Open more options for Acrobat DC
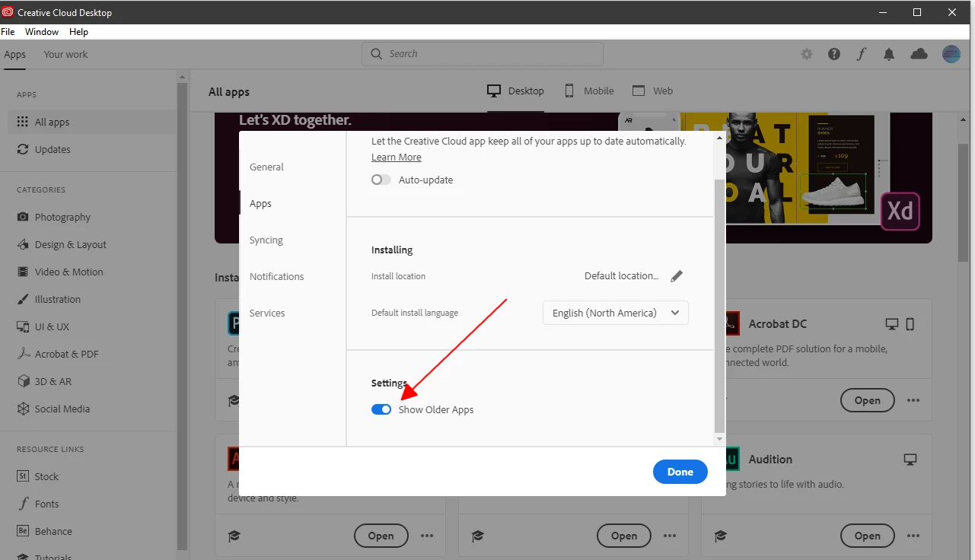The image size is (975, 560). [913, 400]
